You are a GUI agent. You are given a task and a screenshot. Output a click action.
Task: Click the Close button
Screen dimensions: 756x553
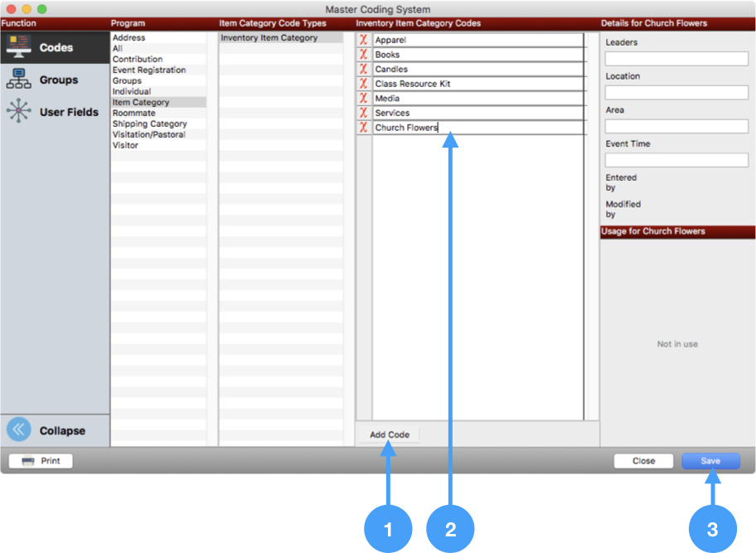click(643, 461)
